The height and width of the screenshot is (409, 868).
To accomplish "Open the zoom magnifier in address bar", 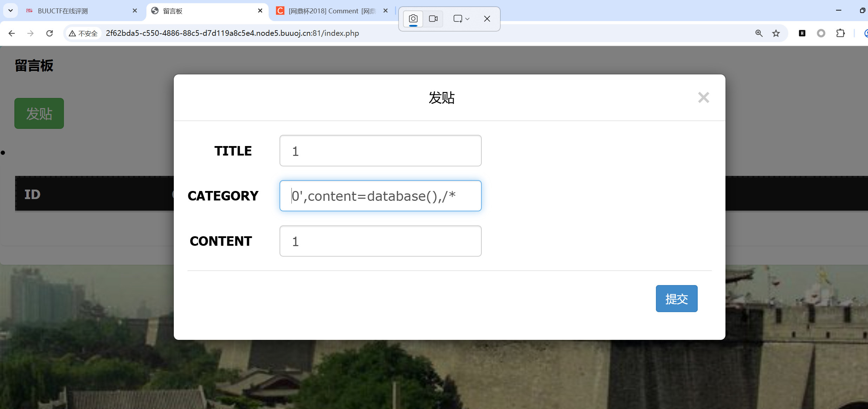I will (x=759, y=33).
